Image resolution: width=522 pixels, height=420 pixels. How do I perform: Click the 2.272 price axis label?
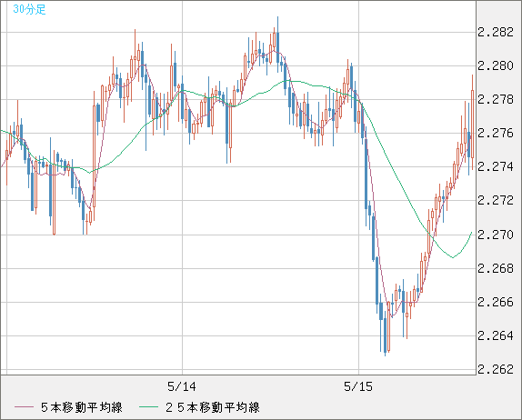pyautogui.click(x=496, y=200)
